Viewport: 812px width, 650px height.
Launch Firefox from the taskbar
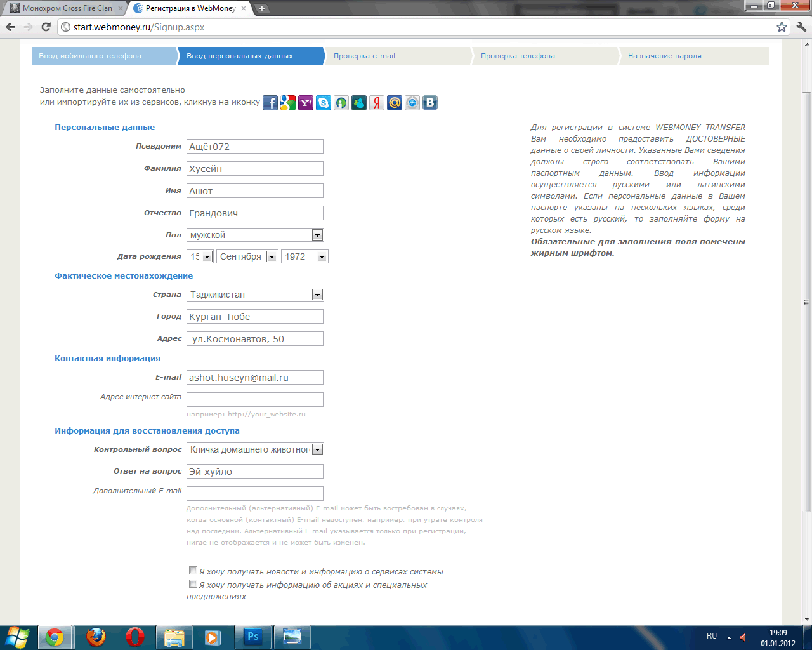pyautogui.click(x=96, y=637)
